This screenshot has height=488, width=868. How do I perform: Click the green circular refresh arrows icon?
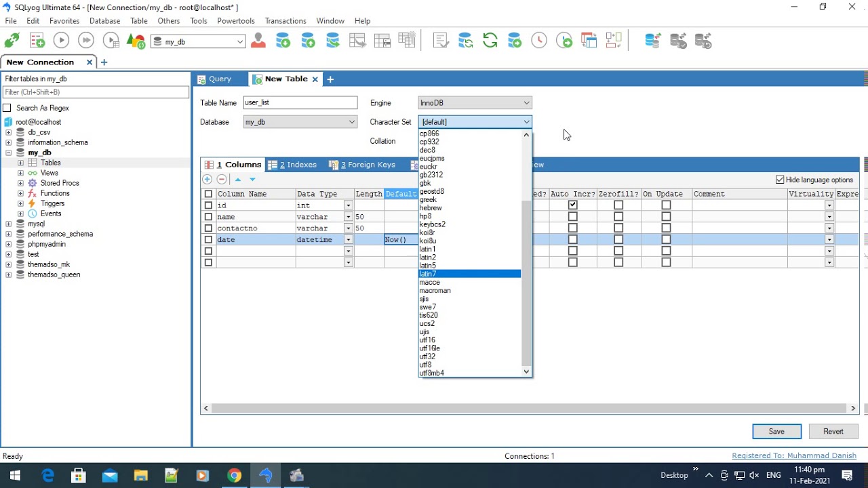(490, 41)
